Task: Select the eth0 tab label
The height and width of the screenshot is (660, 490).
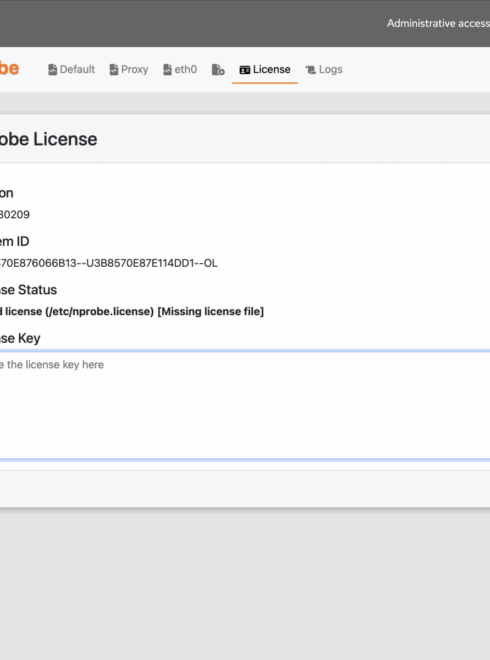Action: tap(186, 69)
